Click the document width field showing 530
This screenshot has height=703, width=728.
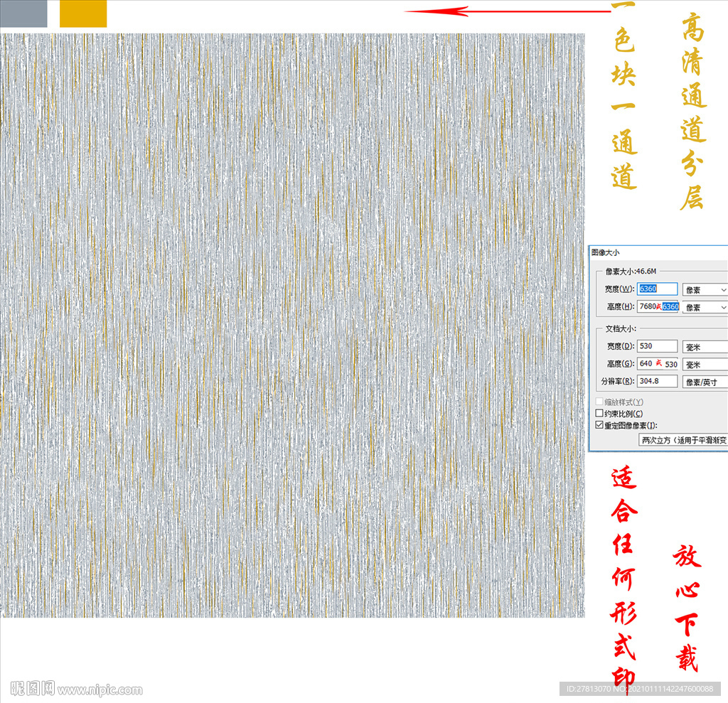[x=657, y=346]
